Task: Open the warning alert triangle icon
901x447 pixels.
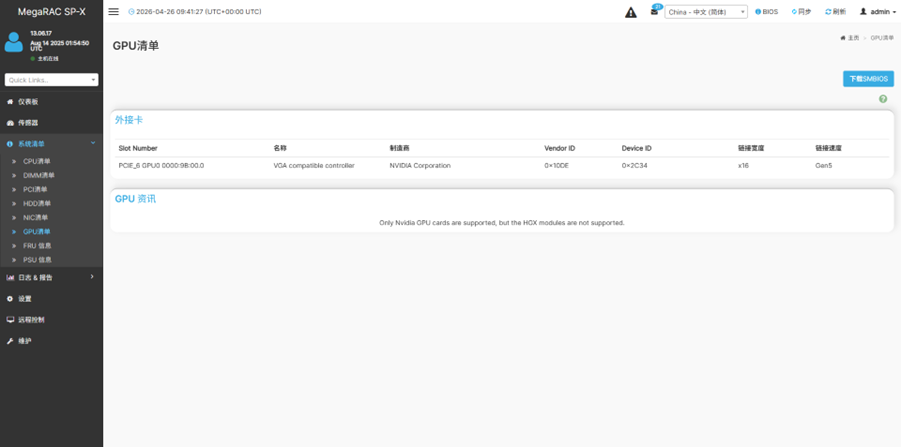Action: [x=631, y=12]
